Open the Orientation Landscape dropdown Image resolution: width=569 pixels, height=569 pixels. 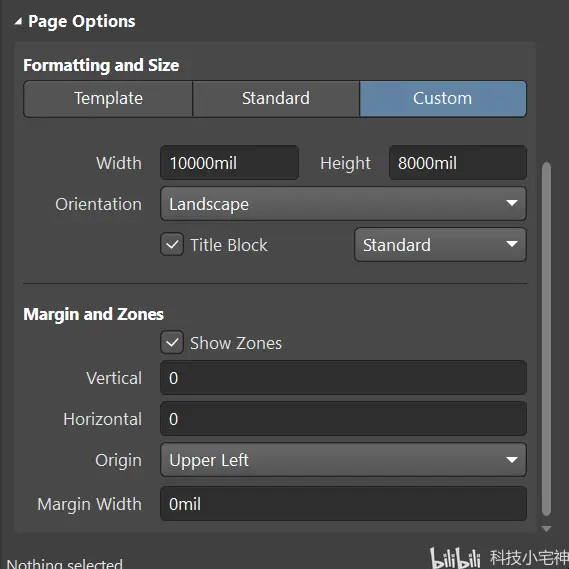point(343,204)
